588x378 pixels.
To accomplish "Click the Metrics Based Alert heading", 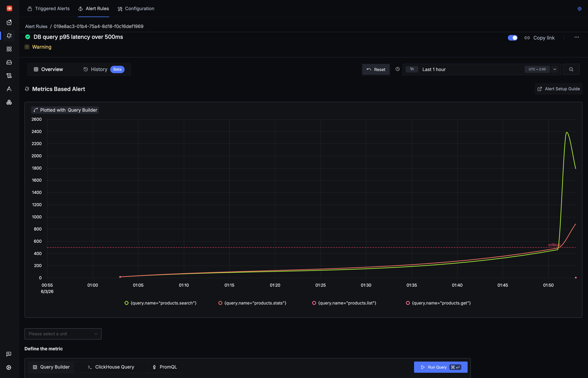I will click(58, 89).
